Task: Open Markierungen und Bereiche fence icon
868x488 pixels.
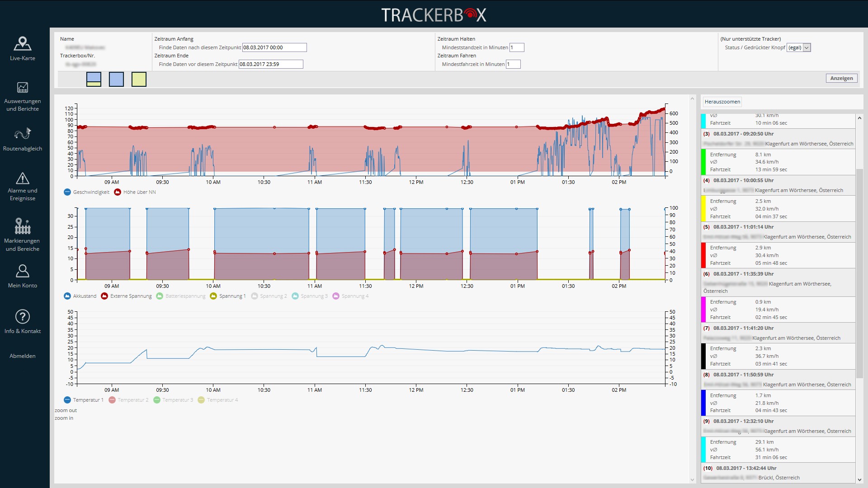Action: tap(22, 226)
